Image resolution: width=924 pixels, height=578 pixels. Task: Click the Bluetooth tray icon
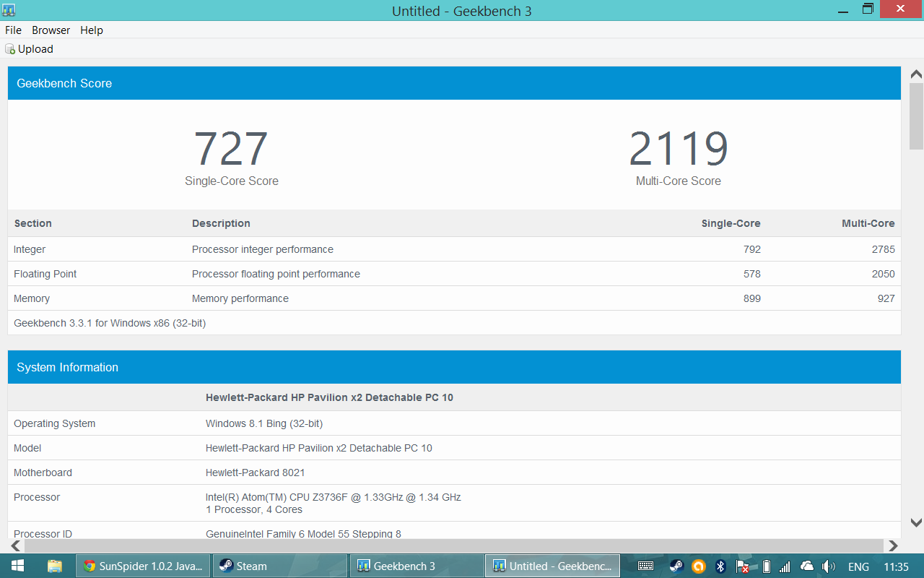[x=720, y=566]
